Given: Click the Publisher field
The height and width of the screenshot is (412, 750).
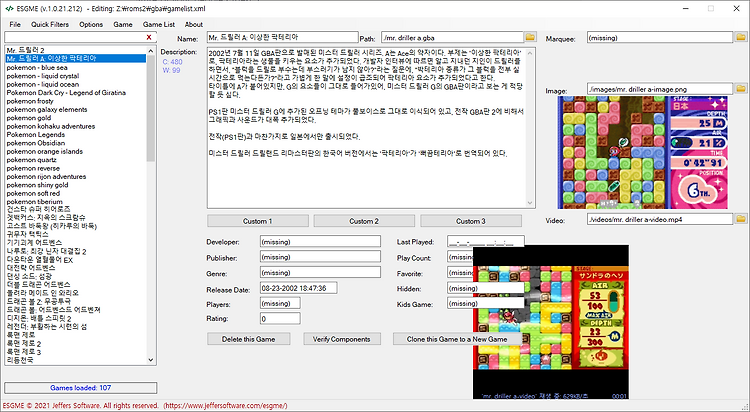Looking at the screenshot, I should 320,257.
